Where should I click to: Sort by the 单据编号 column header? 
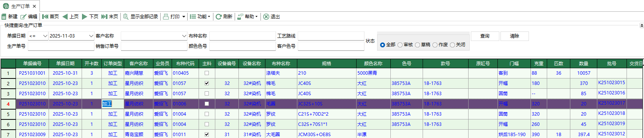32,63
